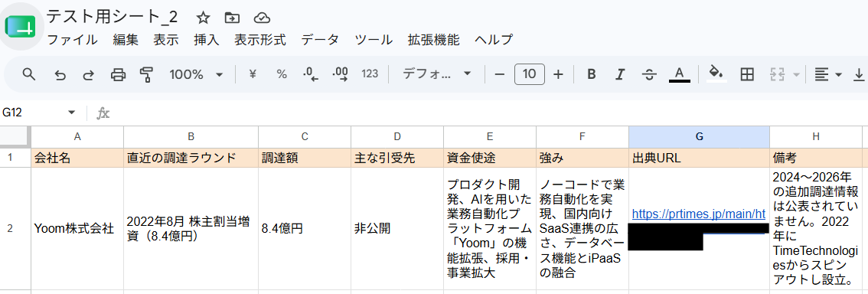Print the spreadsheet
868x294 pixels.
118,75
